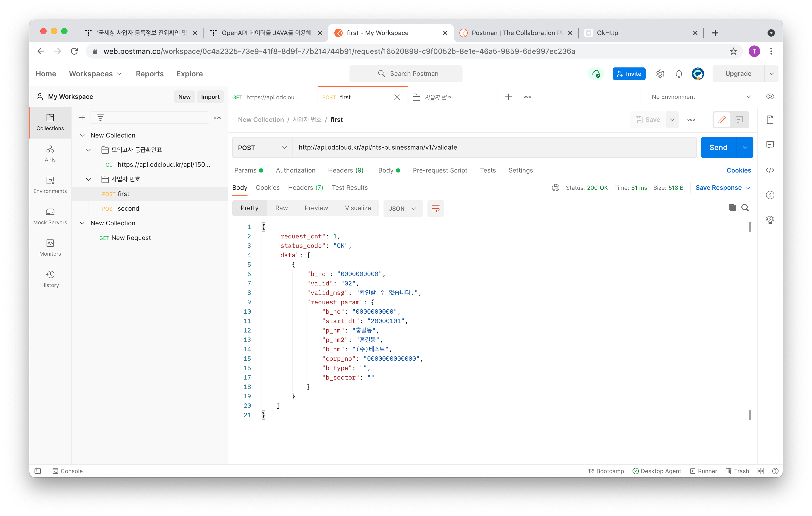Open the POST method dropdown
This screenshot has height=516, width=812.
coord(262,148)
